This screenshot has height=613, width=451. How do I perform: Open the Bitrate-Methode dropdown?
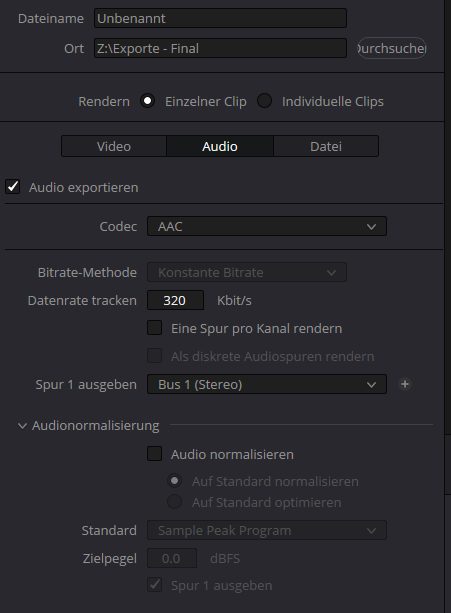(x=247, y=272)
